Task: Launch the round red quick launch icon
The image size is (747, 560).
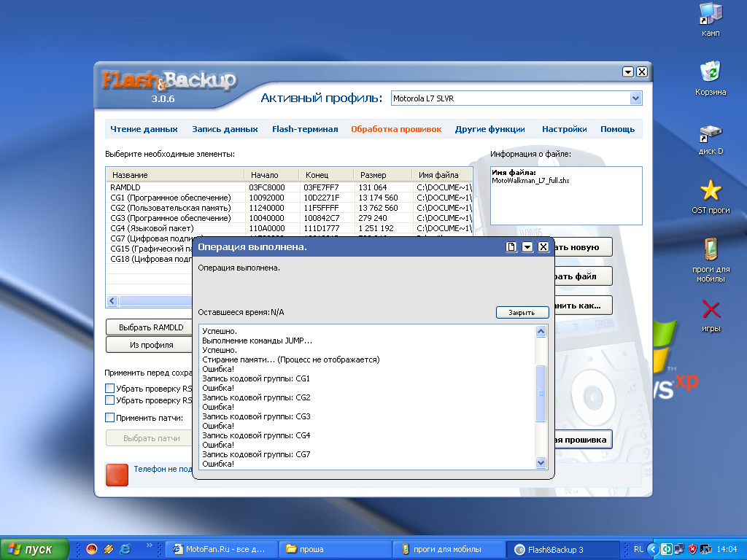Action: (x=91, y=549)
